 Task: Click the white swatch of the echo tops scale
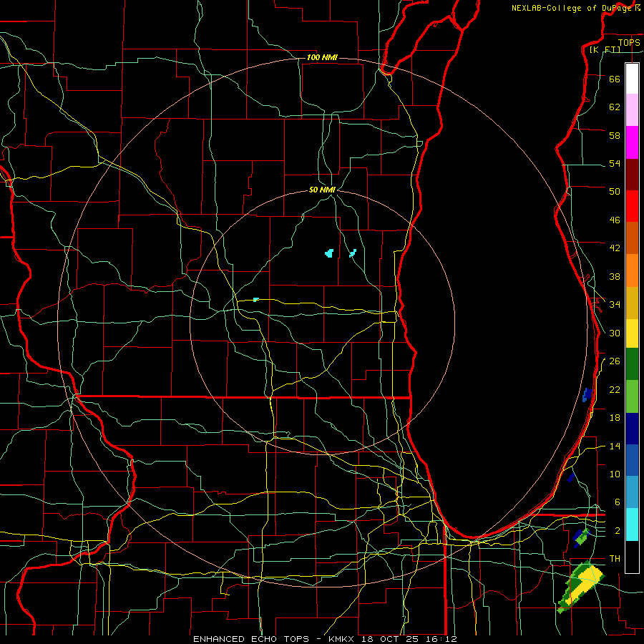[632, 79]
